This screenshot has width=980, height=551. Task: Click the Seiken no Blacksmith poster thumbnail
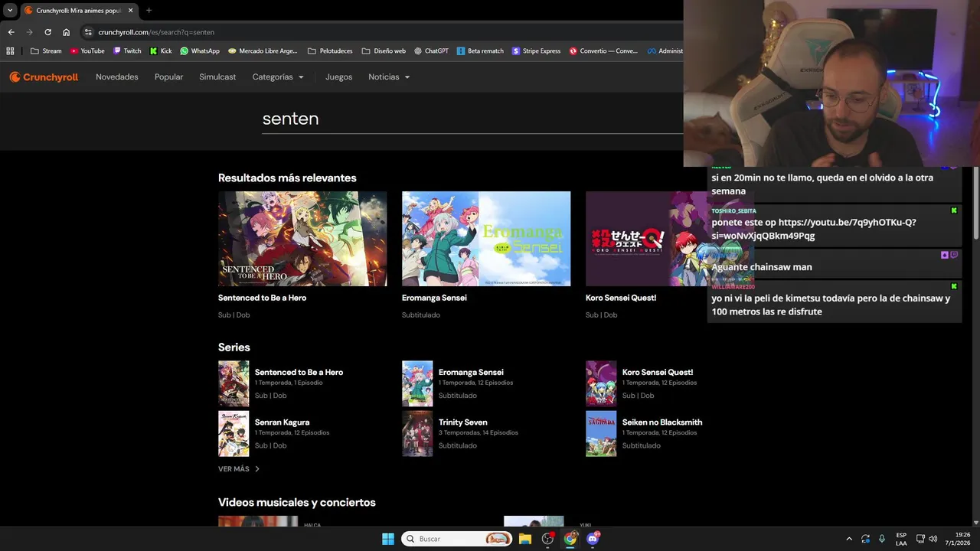[x=601, y=434]
